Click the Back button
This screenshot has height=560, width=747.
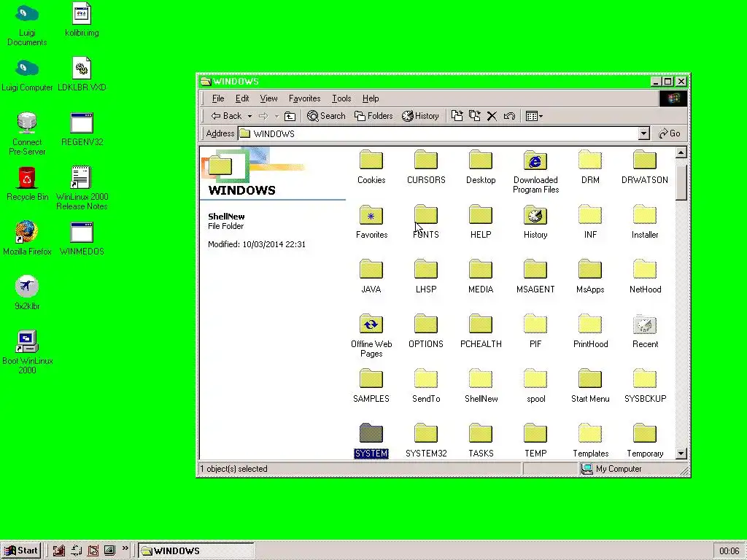point(227,116)
